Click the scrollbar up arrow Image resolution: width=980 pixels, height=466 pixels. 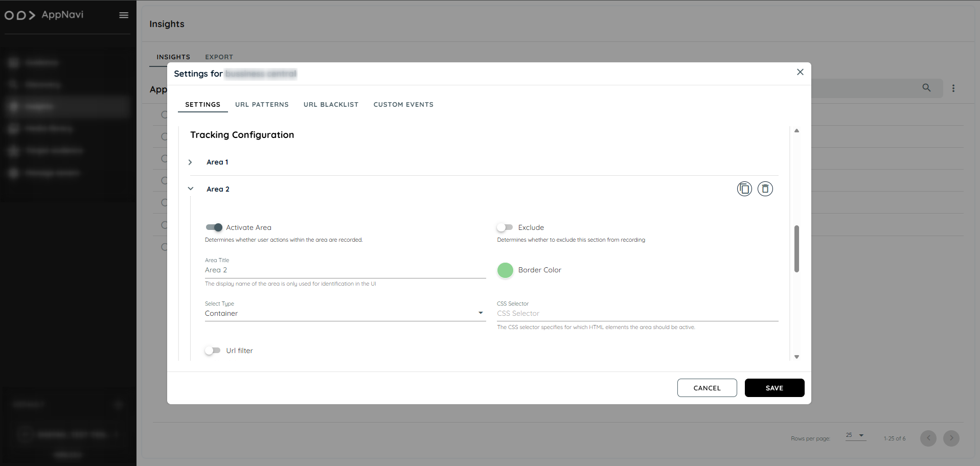[796, 130]
